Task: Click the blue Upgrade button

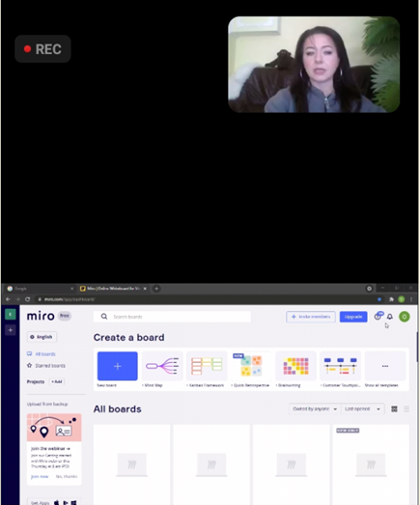Action: 353,317
